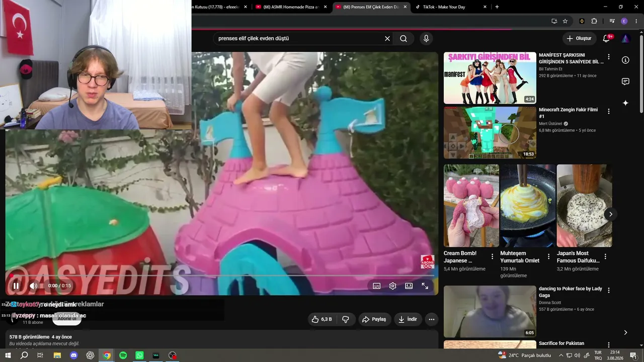
Task: Open video player settings gear
Action: click(392, 286)
